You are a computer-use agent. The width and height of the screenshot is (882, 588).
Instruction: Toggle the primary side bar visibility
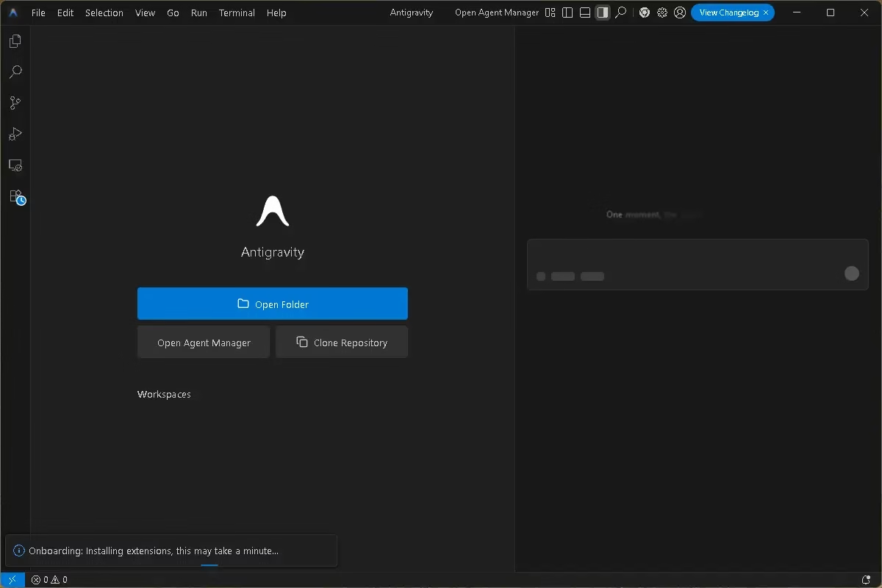[x=567, y=12]
